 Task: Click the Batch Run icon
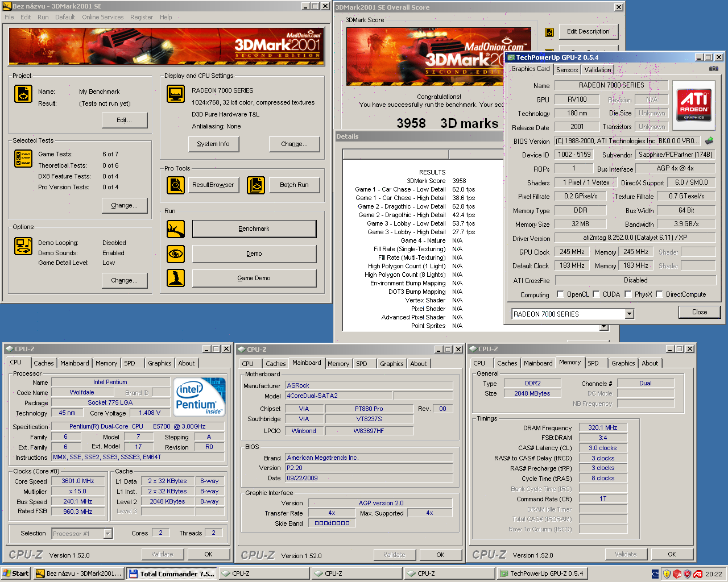[x=256, y=185]
